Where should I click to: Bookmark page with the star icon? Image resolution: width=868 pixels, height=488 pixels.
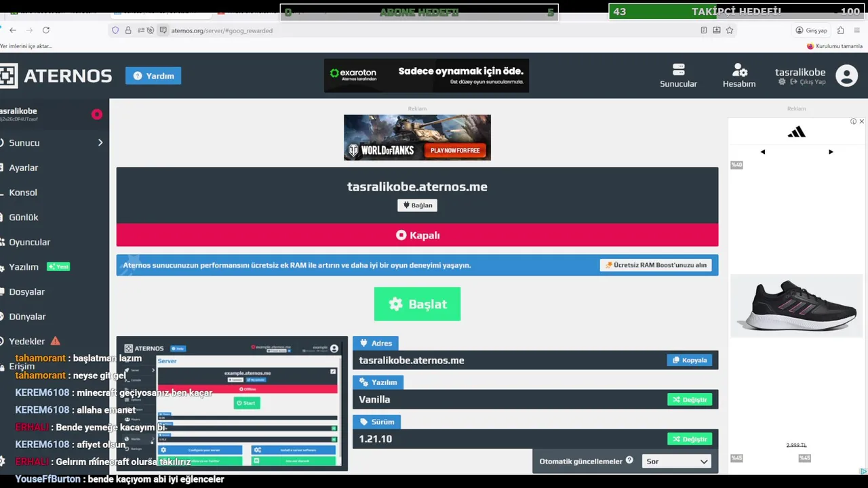[730, 30]
